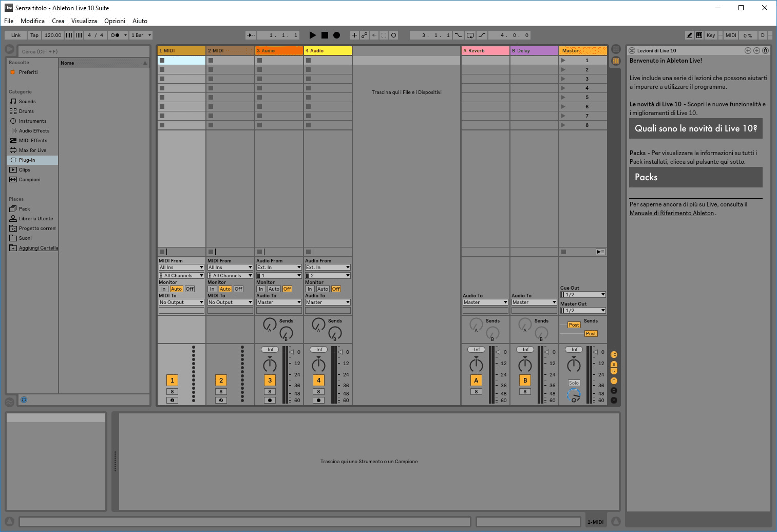Arm Track 4 Audio for recording
The image size is (777, 532).
click(318, 400)
